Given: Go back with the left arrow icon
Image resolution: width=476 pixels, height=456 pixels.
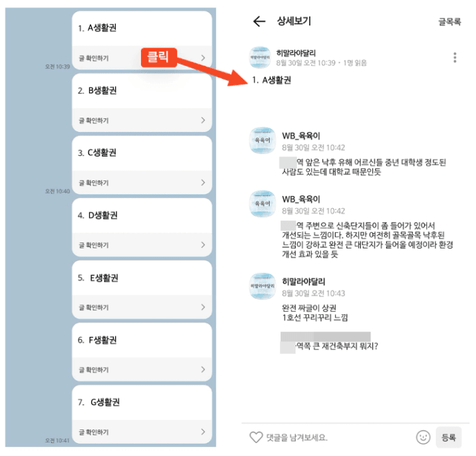Looking at the screenshot, I should [x=259, y=21].
